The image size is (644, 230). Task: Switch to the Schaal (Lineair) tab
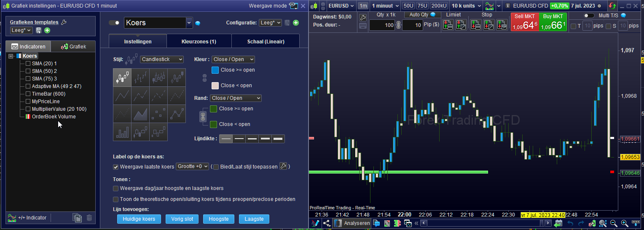pyautogui.click(x=265, y=42)
